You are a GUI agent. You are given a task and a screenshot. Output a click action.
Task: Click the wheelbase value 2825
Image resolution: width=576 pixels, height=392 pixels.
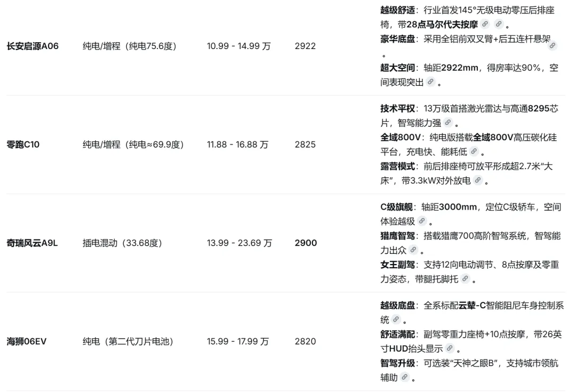(x=305, y=145)
